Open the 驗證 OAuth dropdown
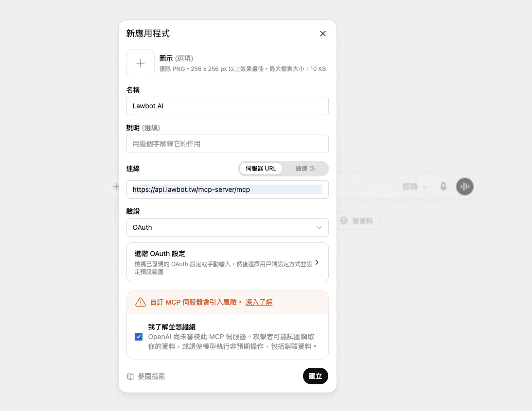The height and width of the screenshot is (411, 532). pyautogui.click(x=227, y=227)
